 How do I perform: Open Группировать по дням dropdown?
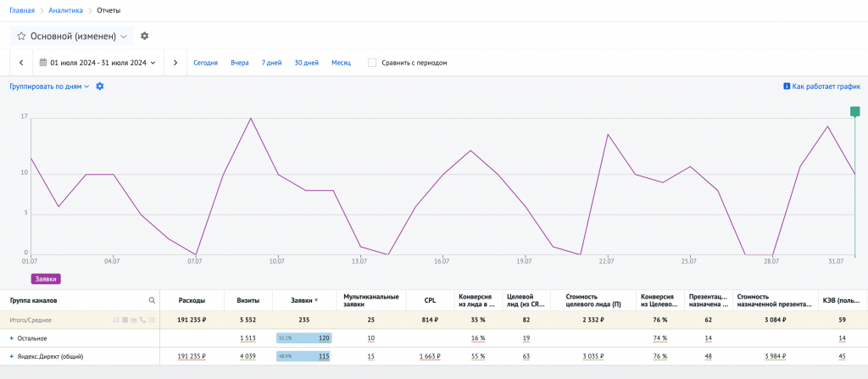tap(49, 86)
